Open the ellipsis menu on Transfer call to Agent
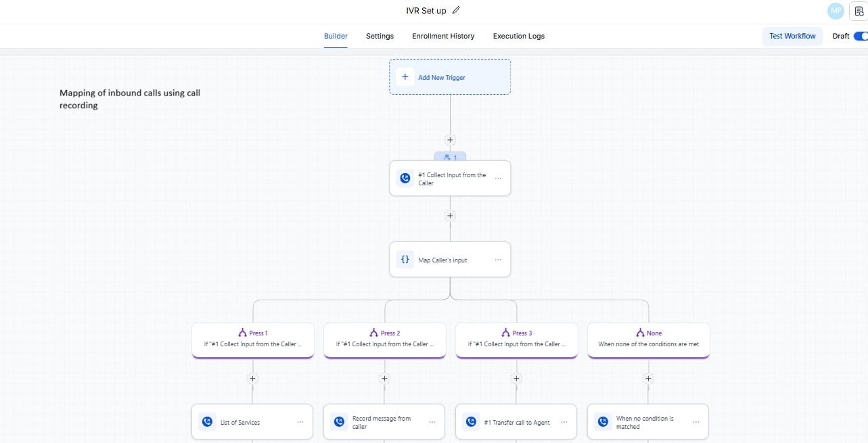The height and width of the screenshot is (443, 868). [x=563, y=421]
